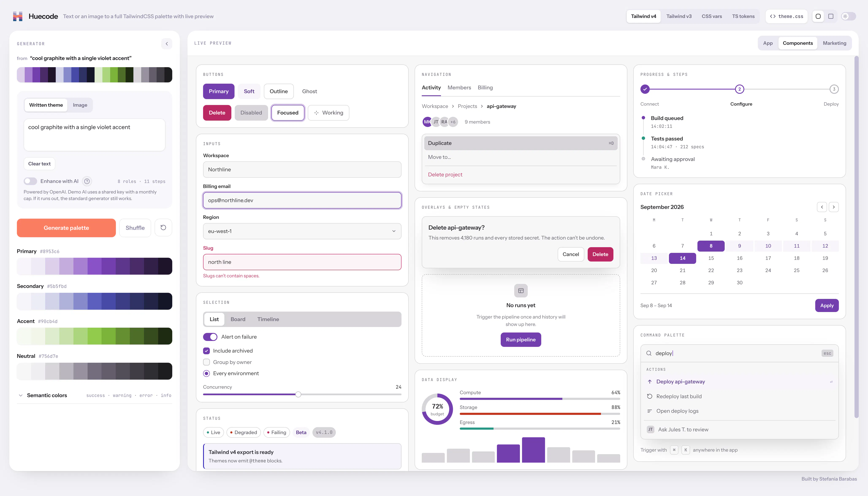Go to previous month in date picker
The height and width of the screenshot is (496, 868).
tap(822, 207)
